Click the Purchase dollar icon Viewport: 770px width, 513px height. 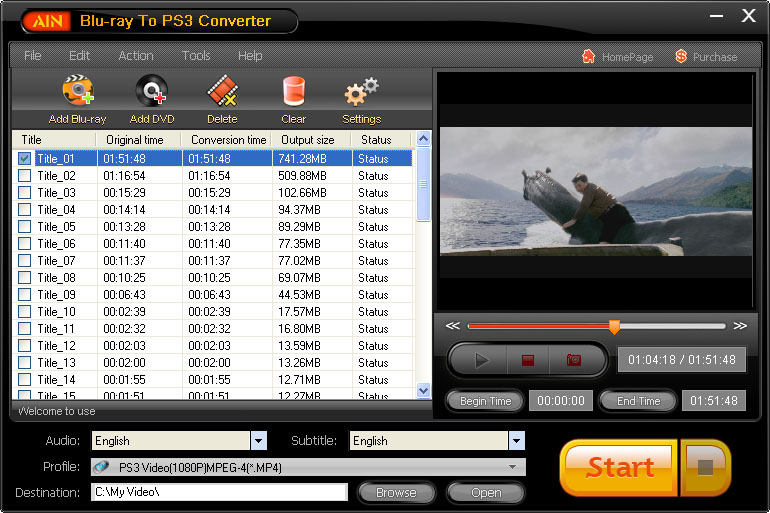pyautogui.click(x=681, y=56)
